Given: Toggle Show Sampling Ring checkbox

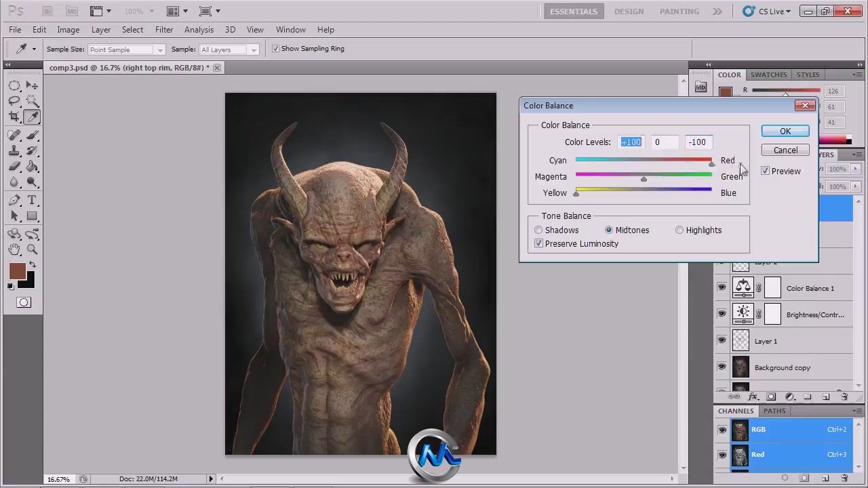Looking at the screenshot, I should [275, 49].
